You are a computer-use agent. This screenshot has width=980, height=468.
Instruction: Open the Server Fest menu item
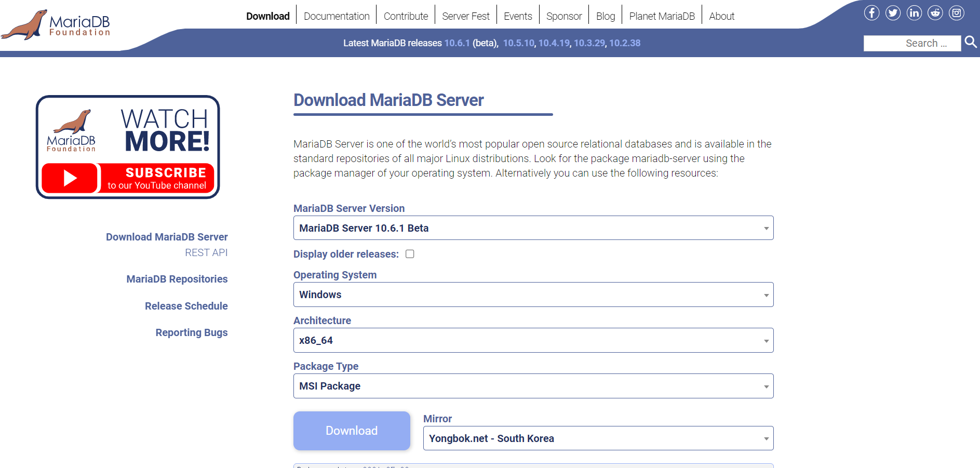pyautogui.click(x=466, y=16)
